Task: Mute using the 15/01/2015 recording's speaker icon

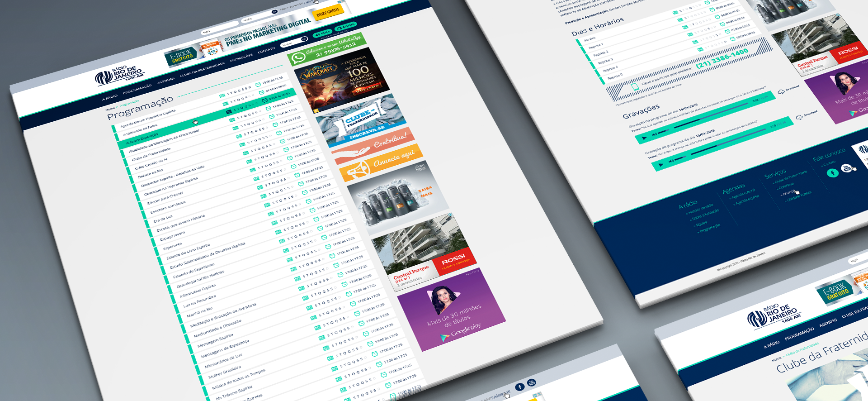Action: [671, 161]
